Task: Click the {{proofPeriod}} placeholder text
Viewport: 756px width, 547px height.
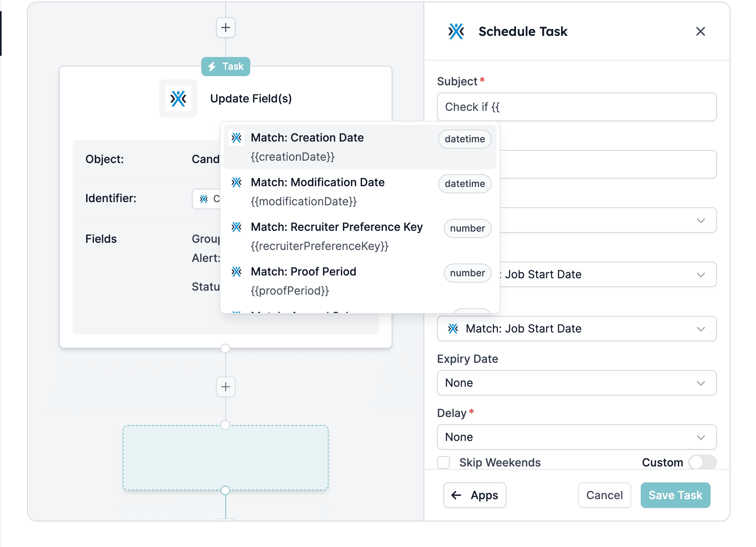Action: 290,291
